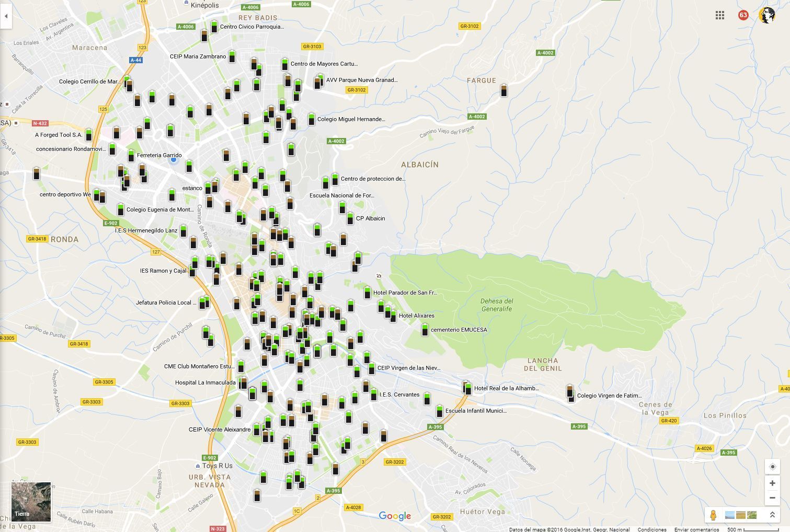Select the Colegio Virgen de Fatim label

pyautogui.click(x=609, y=396)
